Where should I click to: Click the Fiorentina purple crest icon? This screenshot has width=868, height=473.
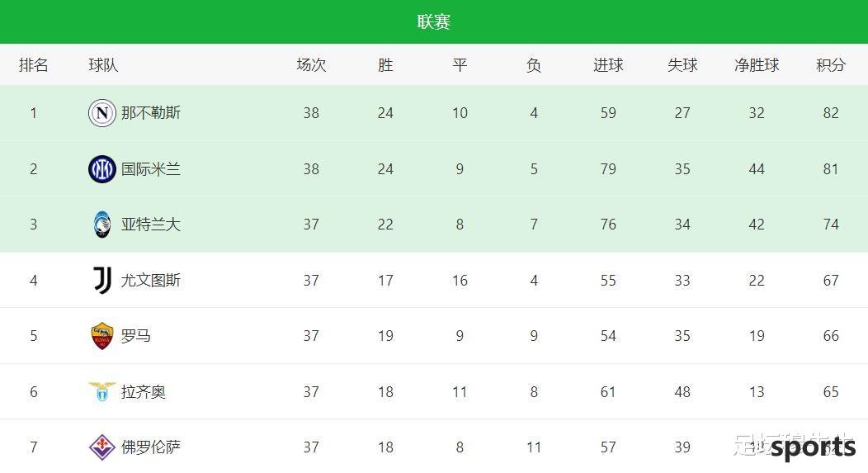tap(101, 447)
